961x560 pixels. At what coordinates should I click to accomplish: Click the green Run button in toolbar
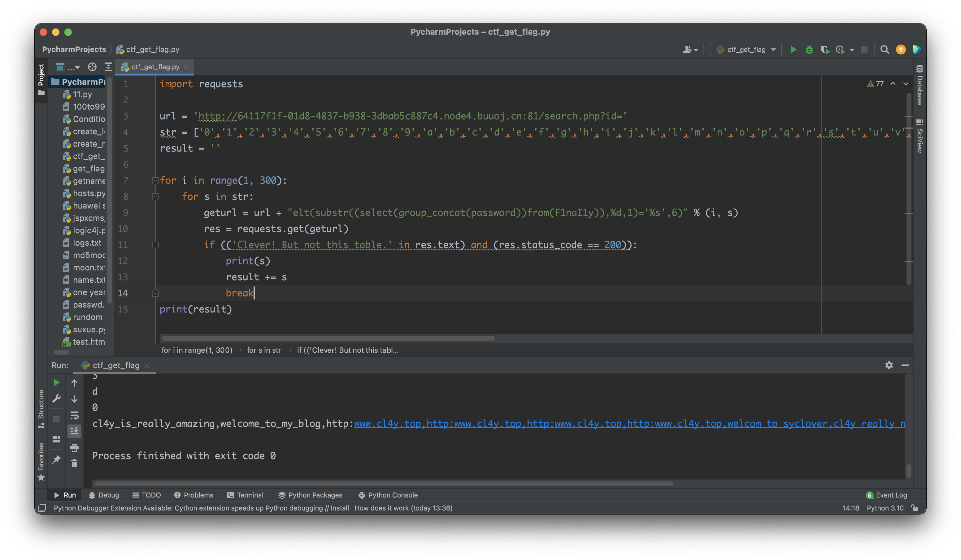793,50
